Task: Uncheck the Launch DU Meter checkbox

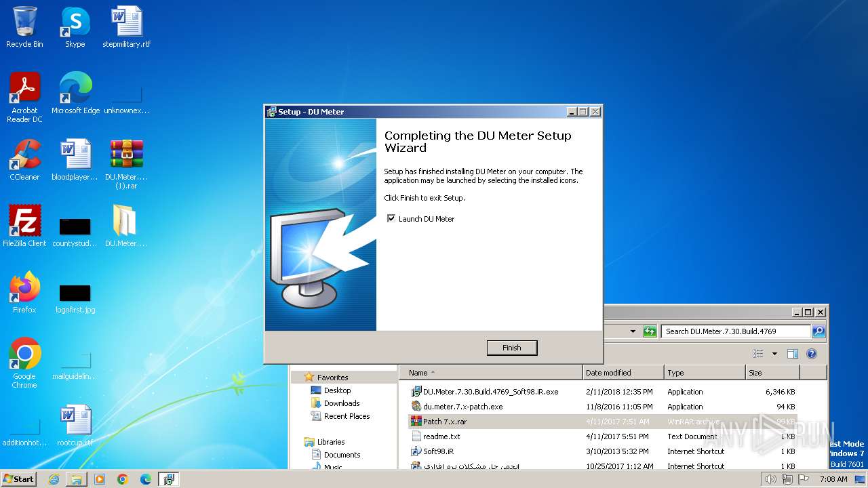Action: (x=391, y=218)
